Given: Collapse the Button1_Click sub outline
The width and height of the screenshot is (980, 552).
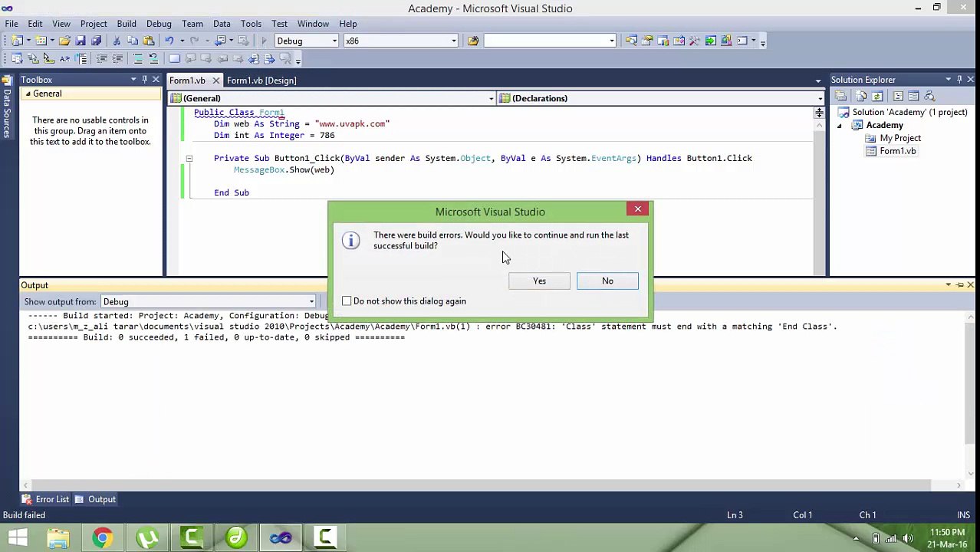Looking at the screenshot, I should tap(189, 159).
